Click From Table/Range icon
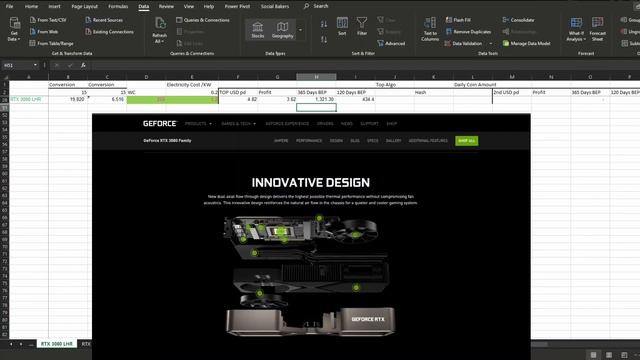This screenshot has height=360, width=640. [33, 43]
